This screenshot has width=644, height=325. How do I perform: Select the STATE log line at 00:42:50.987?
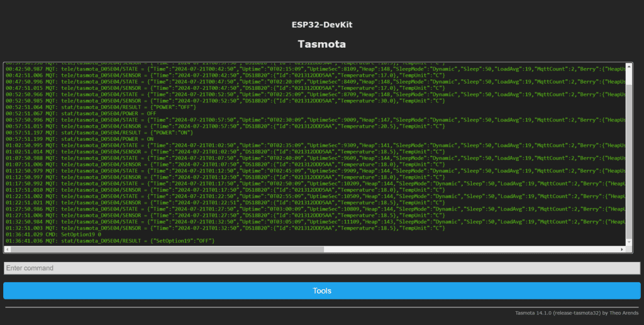tap(316, 69)
